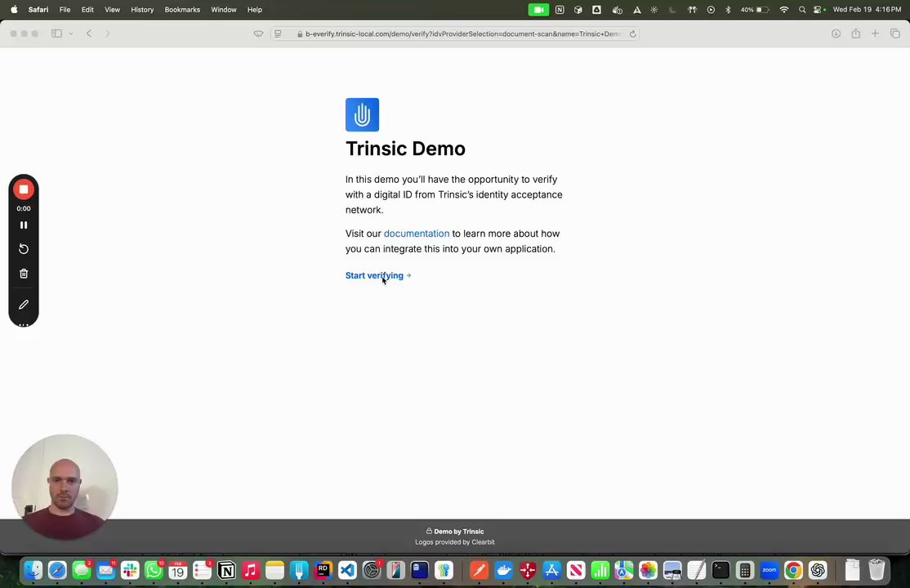Open the Apple menu
Image resolution: width=910 pixels, height=588 pixels.
(x=14, y=9)
